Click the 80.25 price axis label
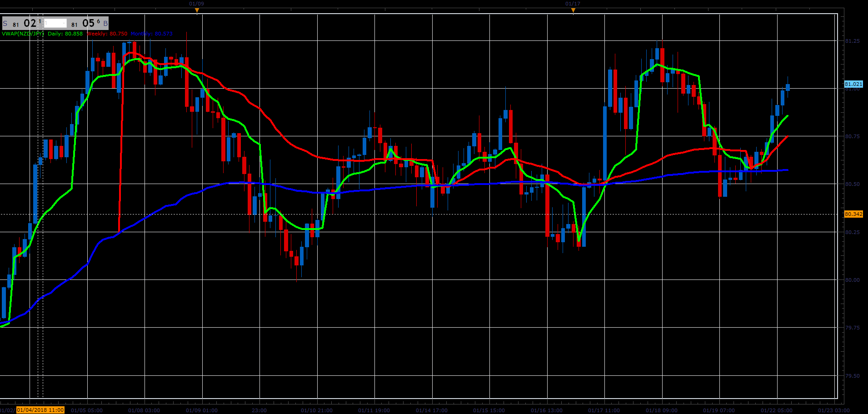This screenshot has width=868, height=414. point(852,232)
